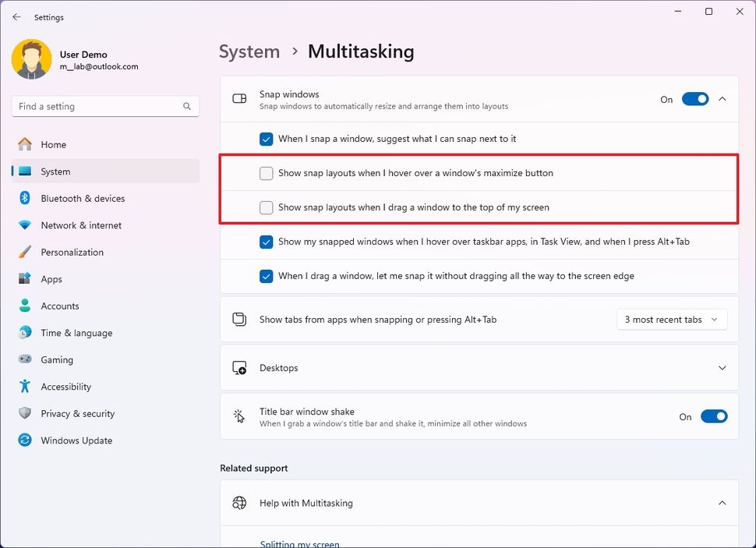Select Privacy & security in the sidebar
Image resolution: width=756 pixels, height=548 pixels.
(79, 413)
